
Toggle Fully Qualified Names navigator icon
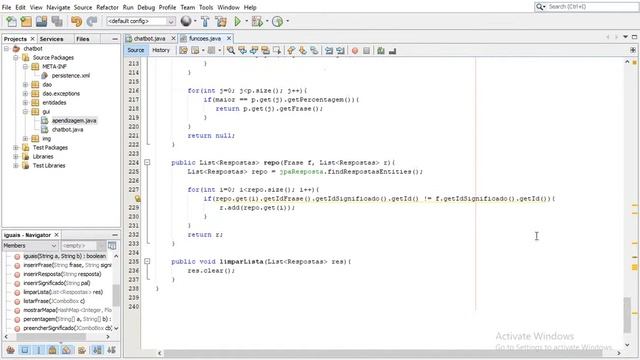click(82, 350)
